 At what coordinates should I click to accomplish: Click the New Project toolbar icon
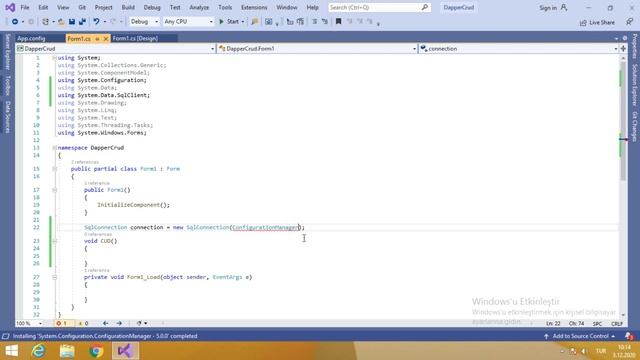(45, 22)
